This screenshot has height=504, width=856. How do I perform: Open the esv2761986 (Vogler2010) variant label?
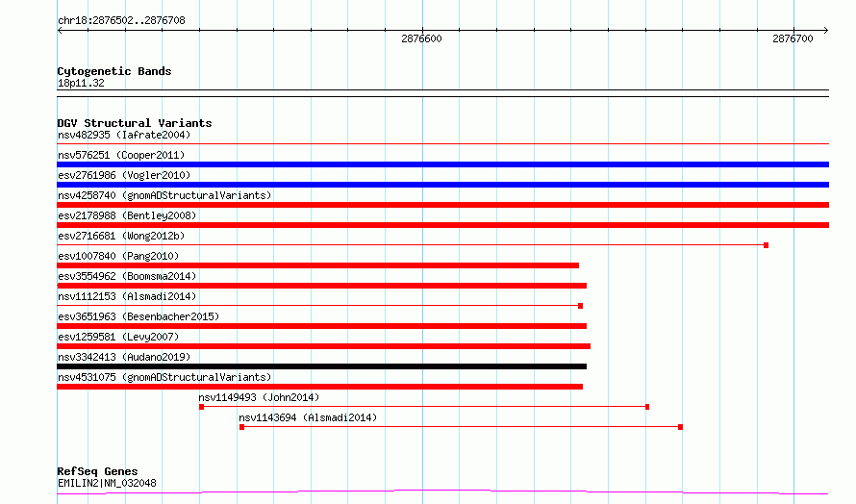124,175
